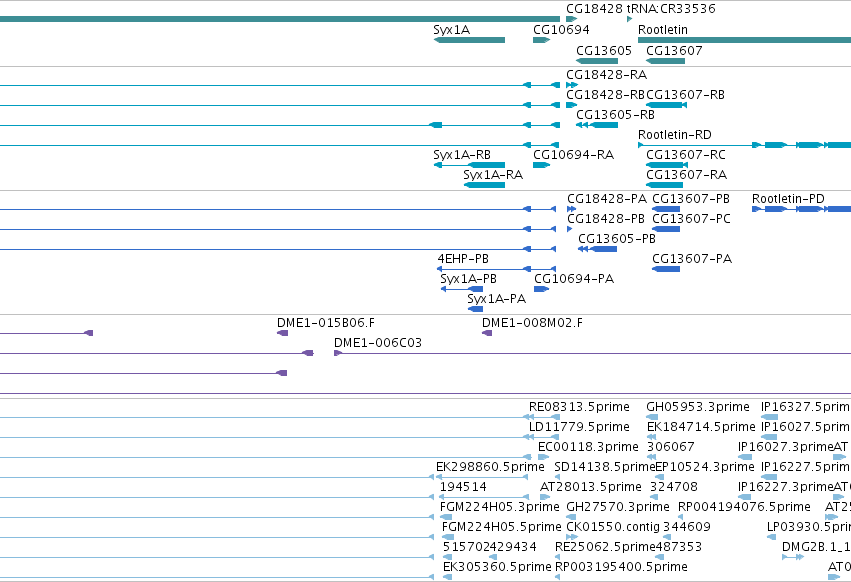Click EST RP003195400.5prime
This screenshot has width=851, height=582.
point(621,568)
